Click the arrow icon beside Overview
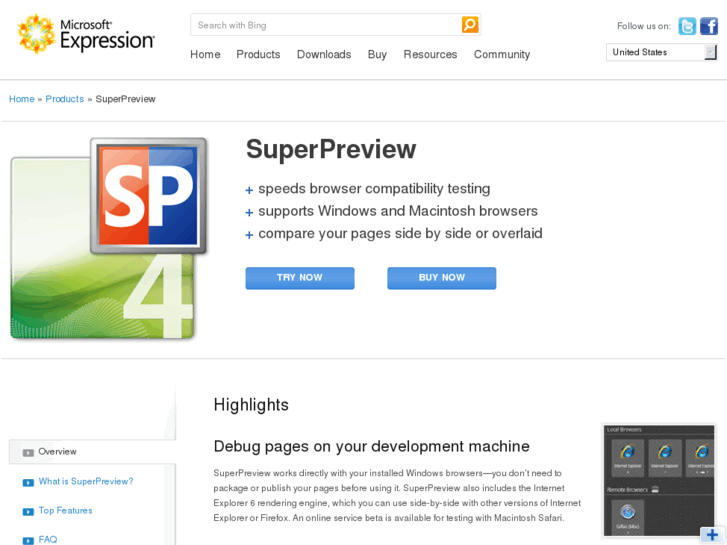 click(28, 453)
